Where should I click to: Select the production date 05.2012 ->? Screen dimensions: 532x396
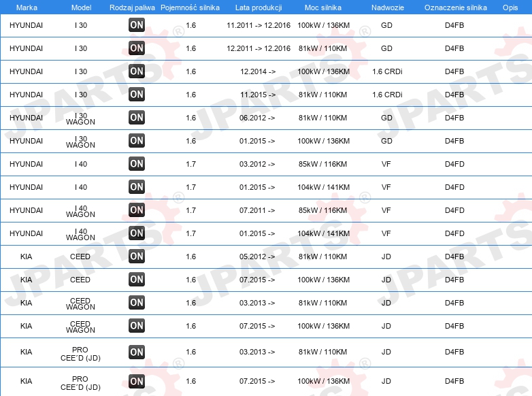(x=257, y=257)
